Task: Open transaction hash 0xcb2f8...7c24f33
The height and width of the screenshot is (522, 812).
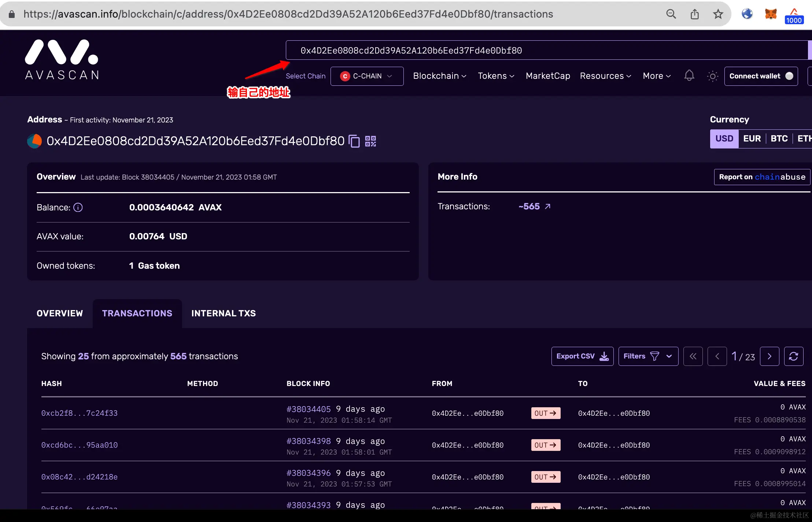Action: (80, 413)
